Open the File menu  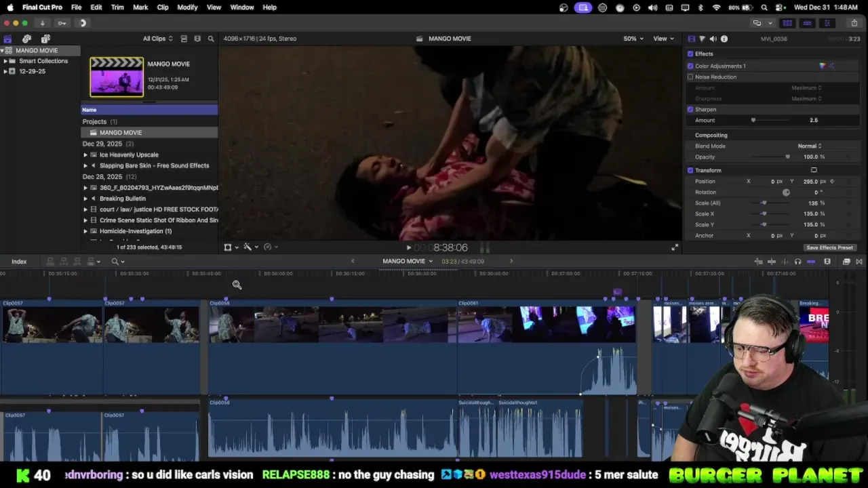click(x=77, y=7)
